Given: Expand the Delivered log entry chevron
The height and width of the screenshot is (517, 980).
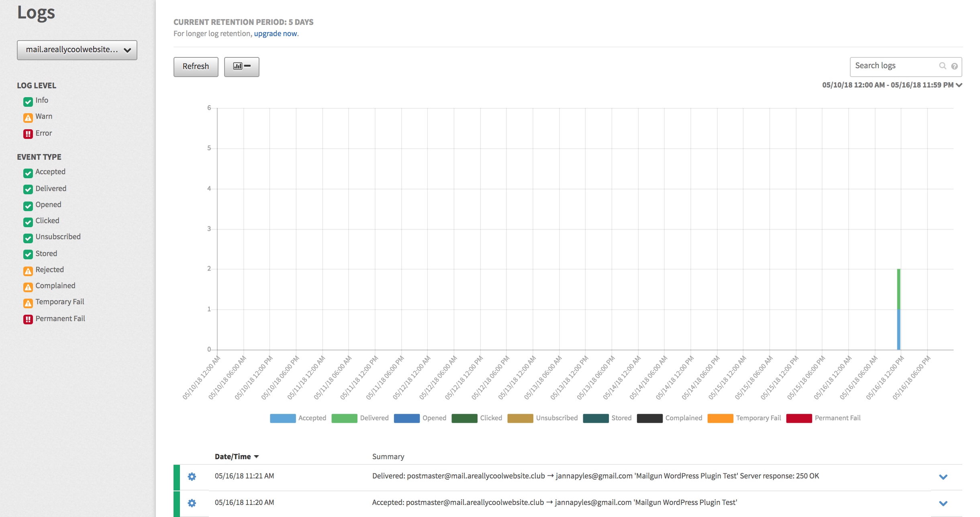Looking at the screenshot, I should pyautogui.click(x=943, y=477).
